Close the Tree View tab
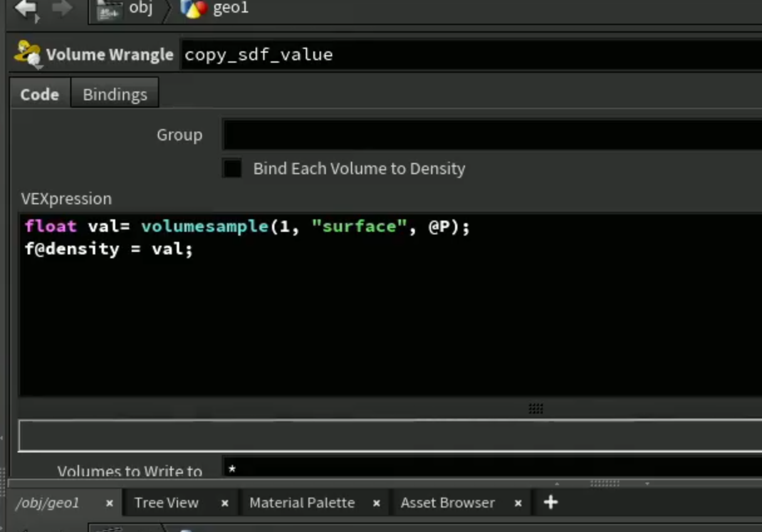Viewport: 762px width, 532px height. 225,503
